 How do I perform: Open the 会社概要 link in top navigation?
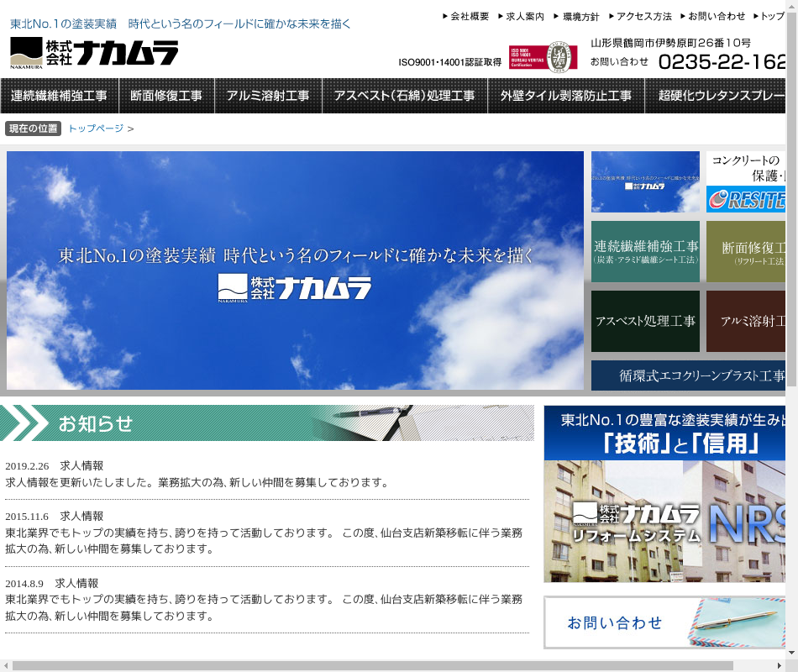(469, 16)
